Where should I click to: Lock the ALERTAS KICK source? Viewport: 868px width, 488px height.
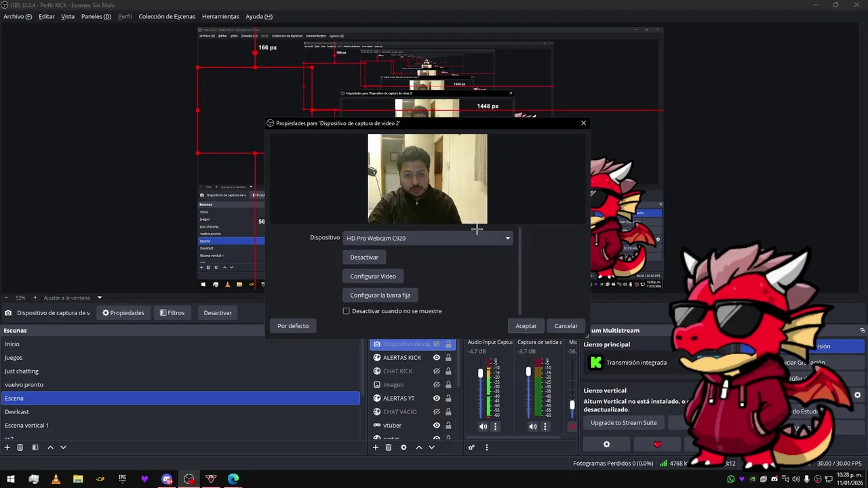[448, 358]
